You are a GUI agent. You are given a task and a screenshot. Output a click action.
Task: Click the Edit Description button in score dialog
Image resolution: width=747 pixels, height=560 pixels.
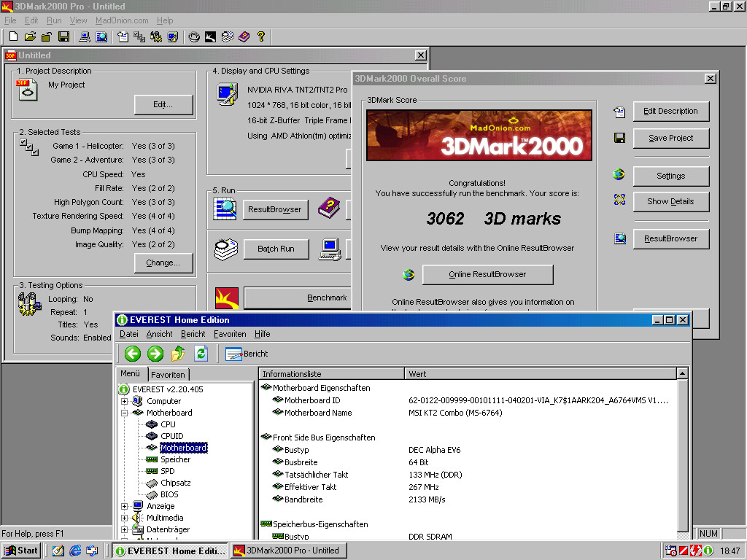(x=671, y=112)
